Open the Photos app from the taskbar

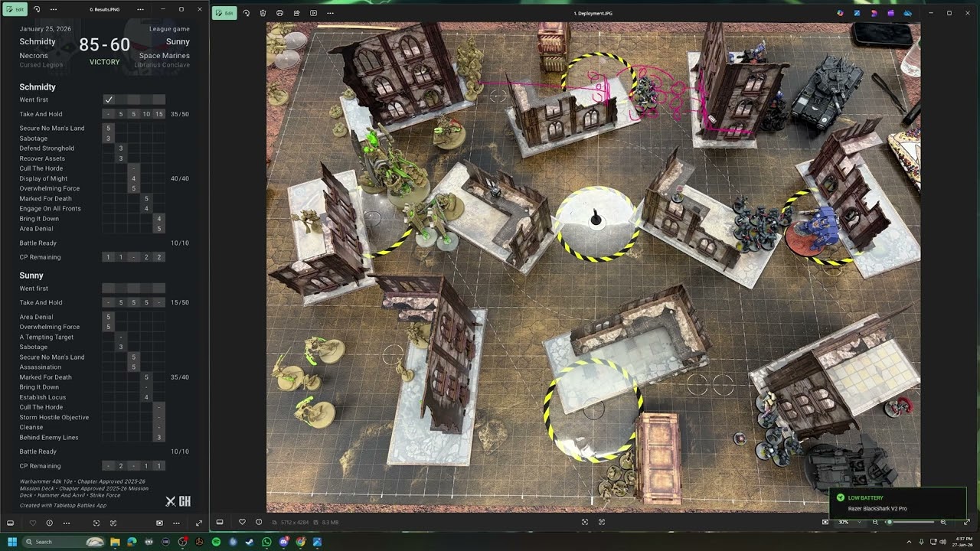[x=317, y=542]
